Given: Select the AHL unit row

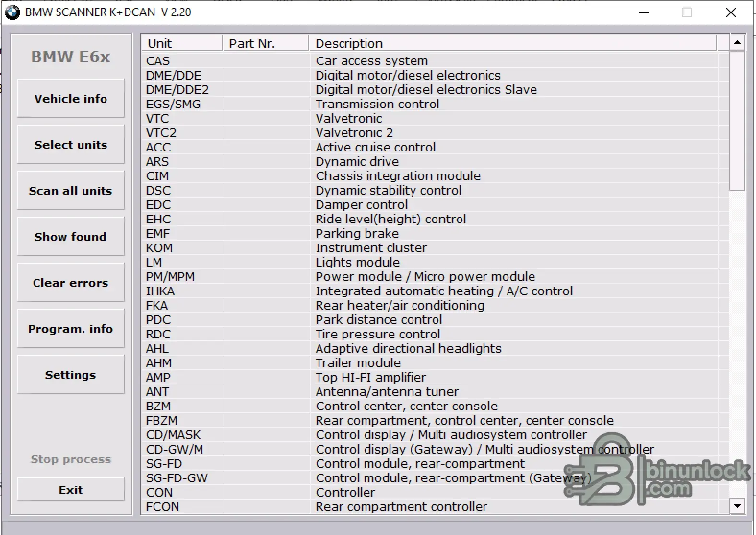Looking at the screenshot, I should (x=435, y=349).
